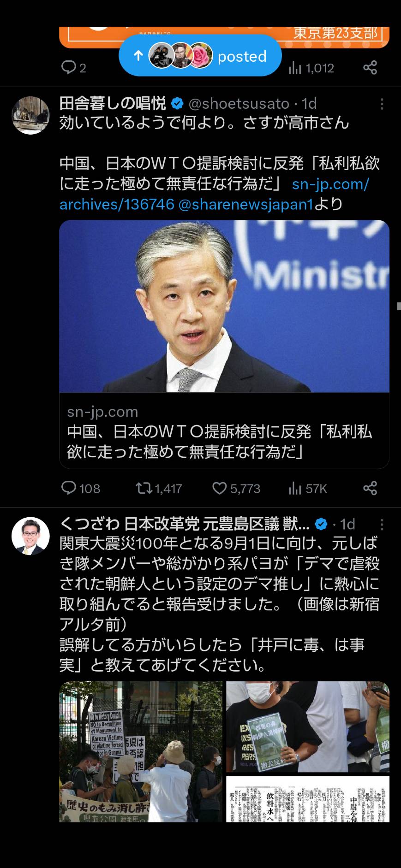Repost the tweet with 1,417 retweets
This screenshot has height=868, width=401.
tap(159, 488)
